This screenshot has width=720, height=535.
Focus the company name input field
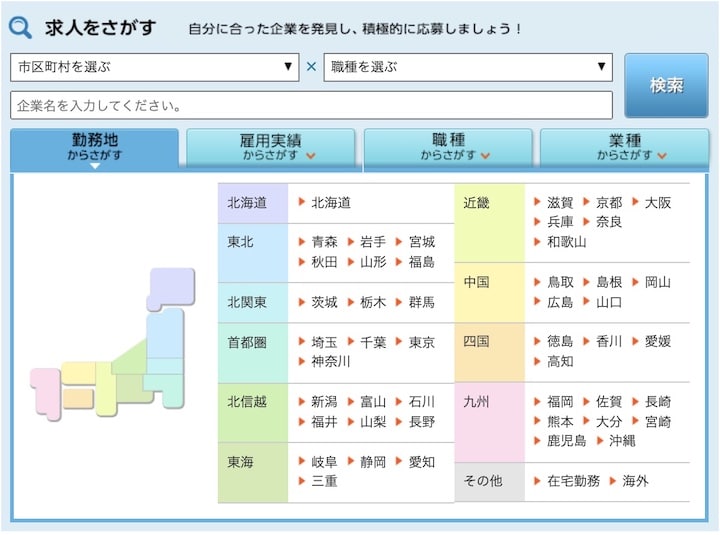pos(311,105)
